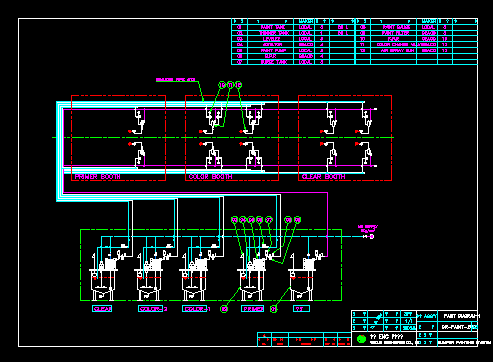Click the SURGE TANK row in parts table
Screen dimensions: 493x362
293,62
